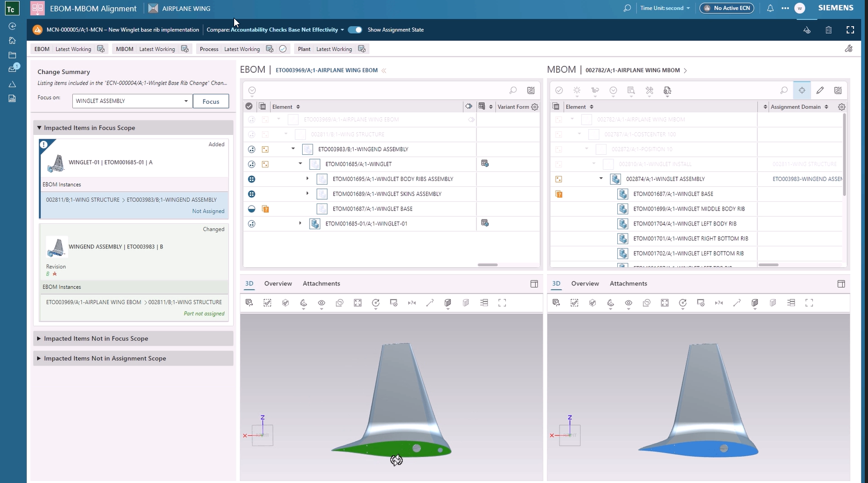This screenshot has height=483, width=868.
Task: Switch to the EBOM Overview tab
Action: pos(278,284)
